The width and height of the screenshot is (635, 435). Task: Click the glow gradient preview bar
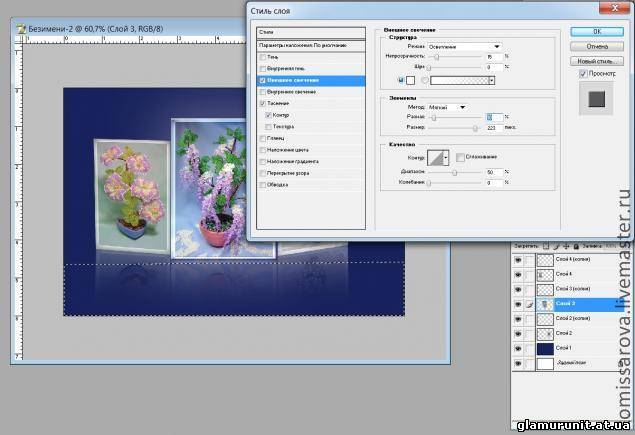459,80
